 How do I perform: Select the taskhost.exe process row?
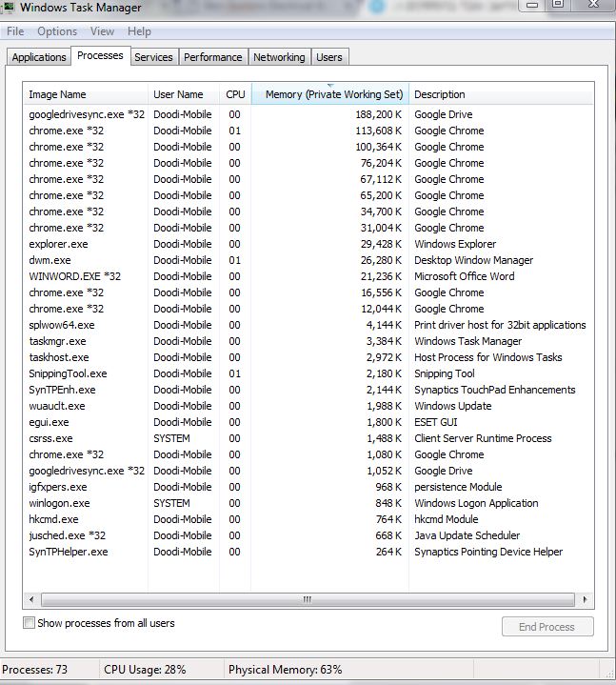[308, 357]
